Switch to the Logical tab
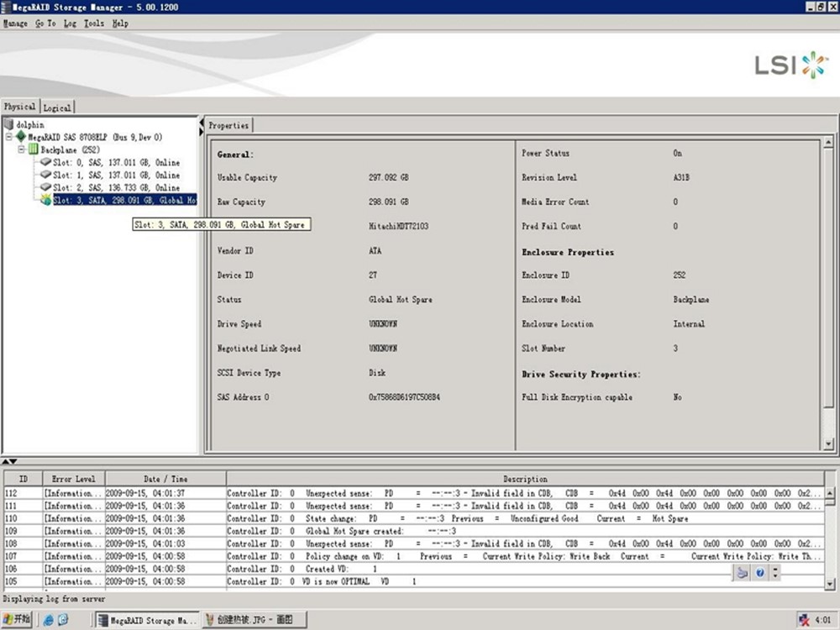Screen dimensions: 840x630 (57, 108)
